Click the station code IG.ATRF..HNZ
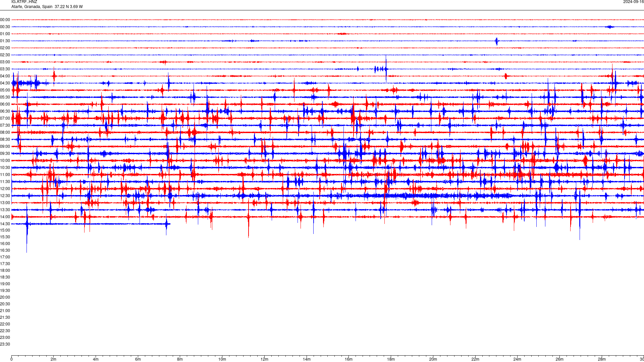The image size is (644, 362). coord(24,2)
